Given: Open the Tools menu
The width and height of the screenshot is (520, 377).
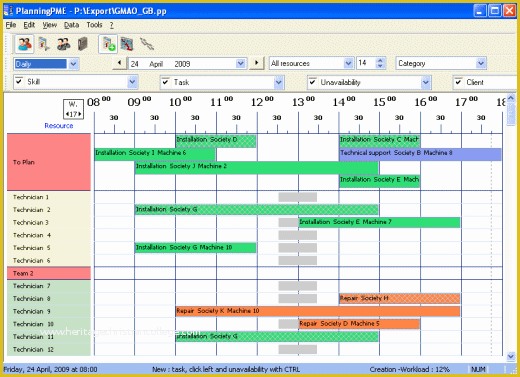Looking at the screenshot, I should pyautogui.click(x=94, y=25).
